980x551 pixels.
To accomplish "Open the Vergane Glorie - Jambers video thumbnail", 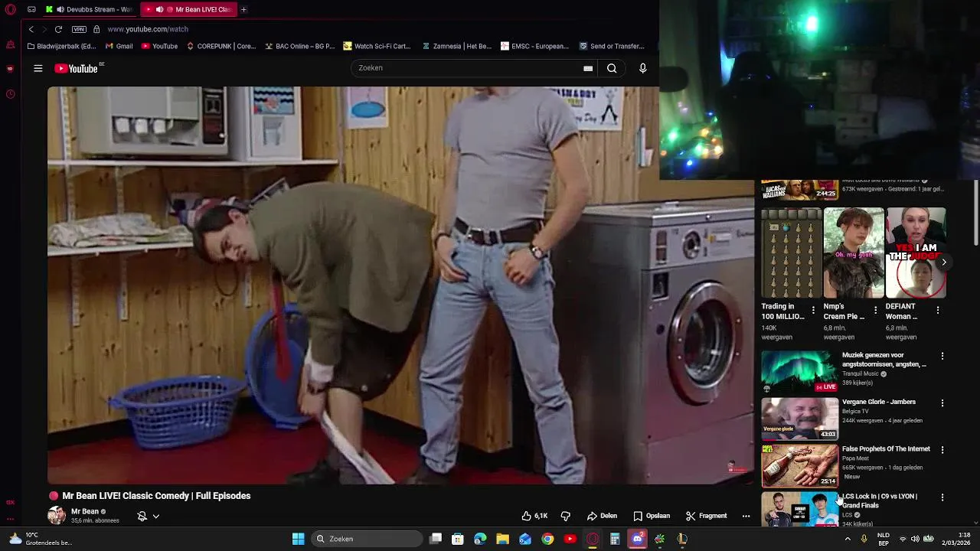I will (x=799, y=419).
